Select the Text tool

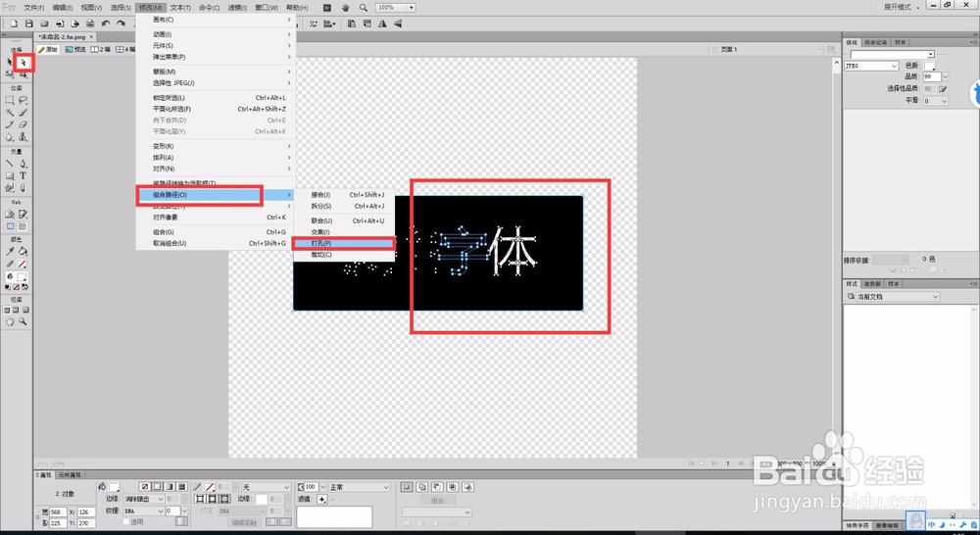(x=24, y=175)
